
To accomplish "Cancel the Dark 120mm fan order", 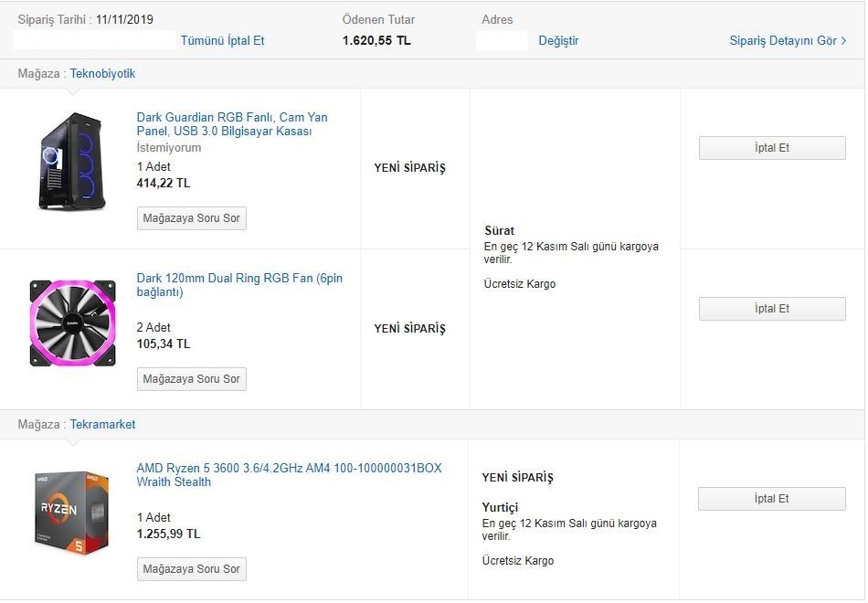I will tap(772, 309).
